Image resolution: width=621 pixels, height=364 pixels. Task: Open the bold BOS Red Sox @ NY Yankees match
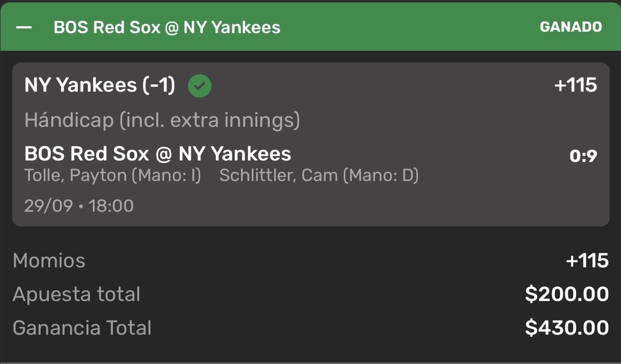pos(158,154)
